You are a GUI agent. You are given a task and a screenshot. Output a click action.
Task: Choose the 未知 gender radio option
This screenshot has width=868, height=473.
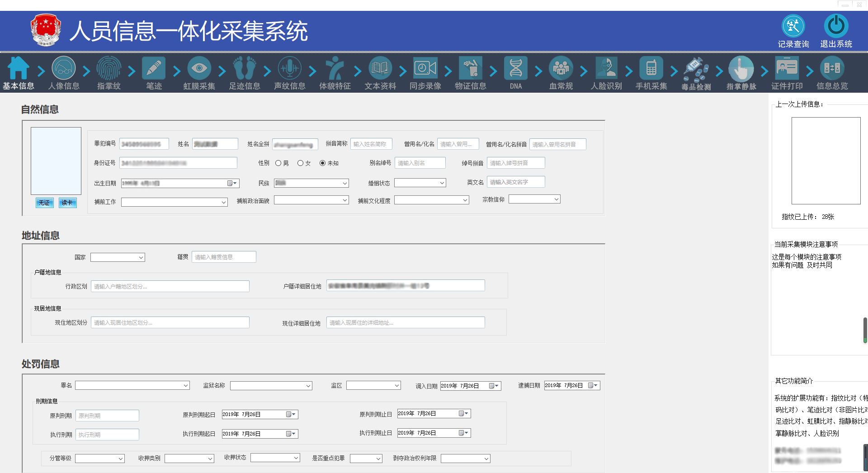322,163
